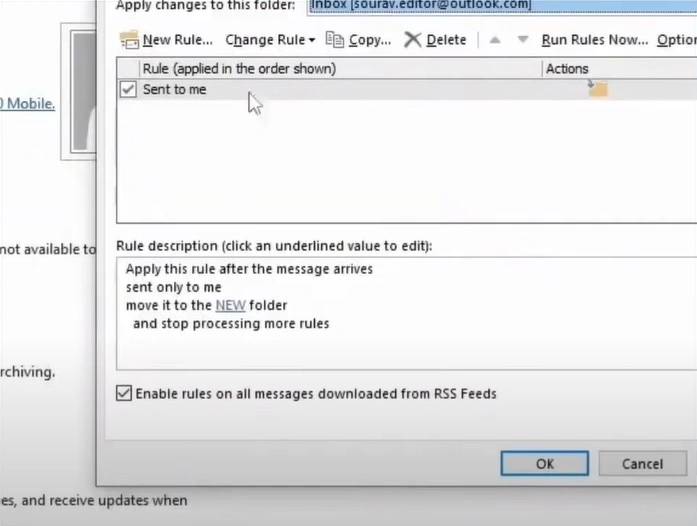
Task: Move rule down with arrow icon
Action: pos(523,40)
